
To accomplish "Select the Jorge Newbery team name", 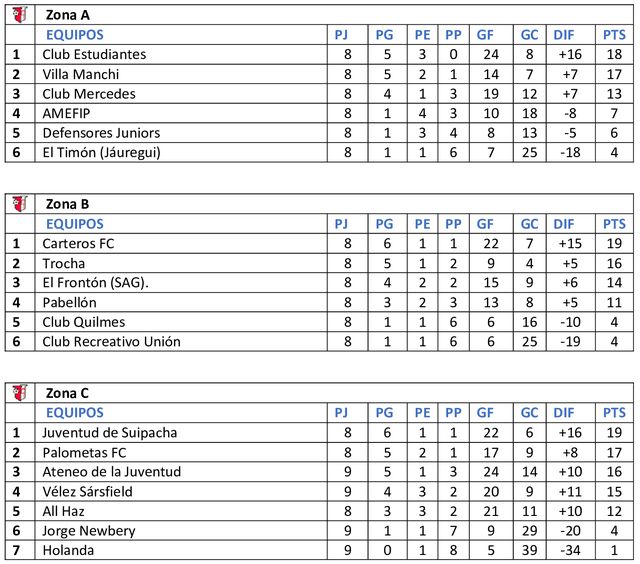I will [89, 531].
